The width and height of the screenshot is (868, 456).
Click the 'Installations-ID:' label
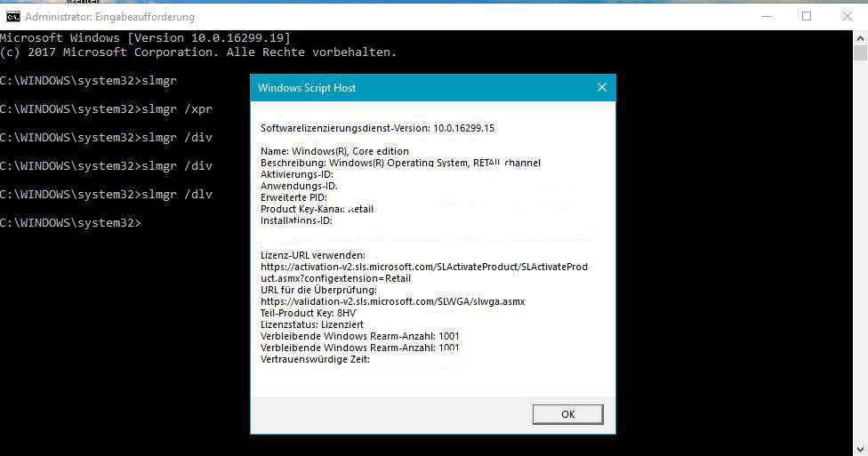coord(296,220)
